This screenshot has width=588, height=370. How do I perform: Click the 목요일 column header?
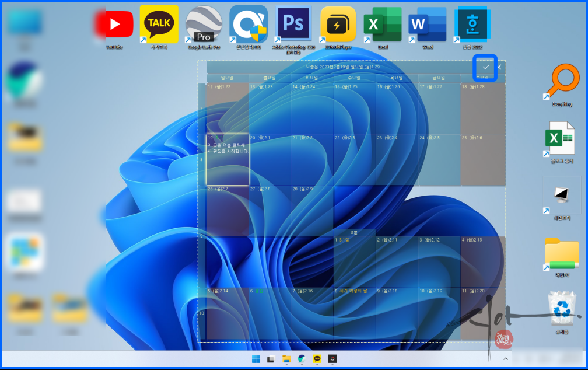click(x=397, y=78)
